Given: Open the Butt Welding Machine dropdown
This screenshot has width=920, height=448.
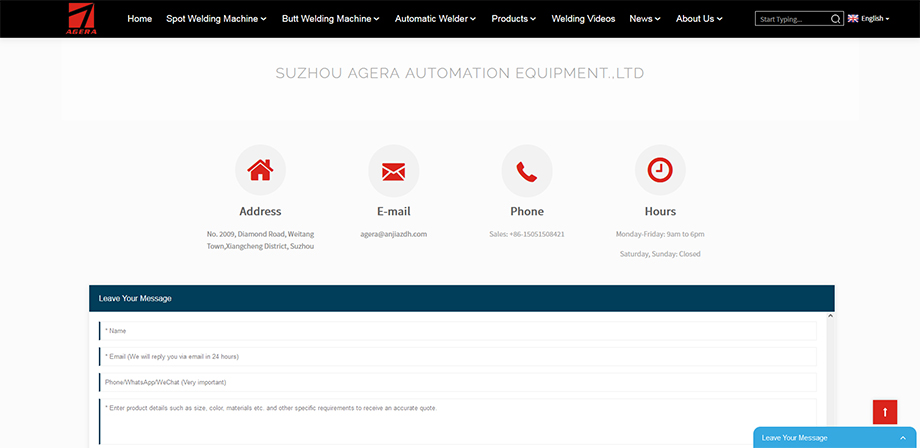Looking at the screenshot, I should click(x=331, y=19).
